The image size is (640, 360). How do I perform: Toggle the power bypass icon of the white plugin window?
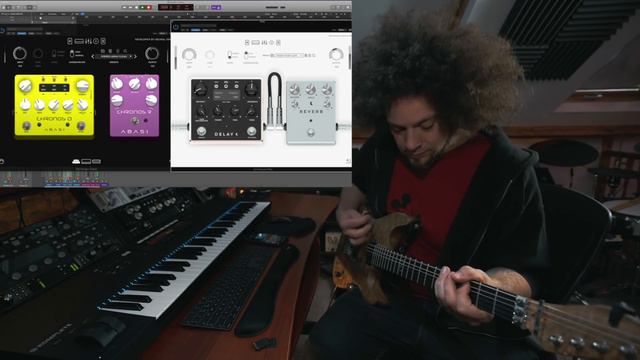point(176,27)
